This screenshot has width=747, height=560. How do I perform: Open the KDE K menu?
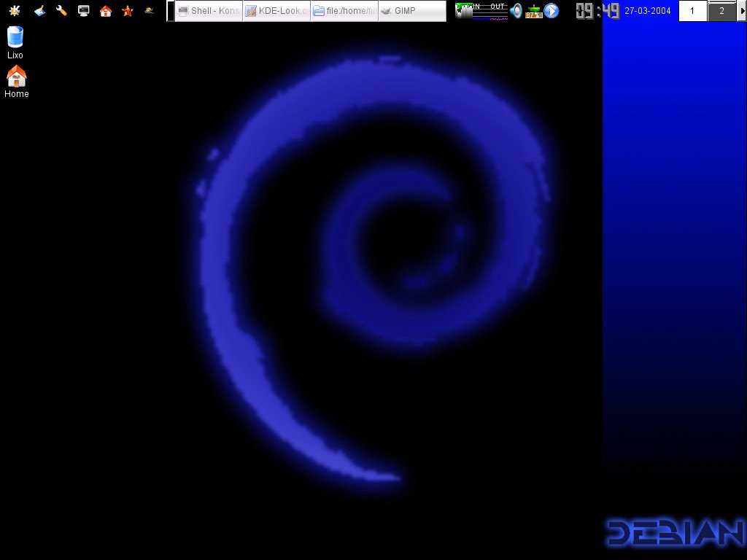click(x=15, y=10)
